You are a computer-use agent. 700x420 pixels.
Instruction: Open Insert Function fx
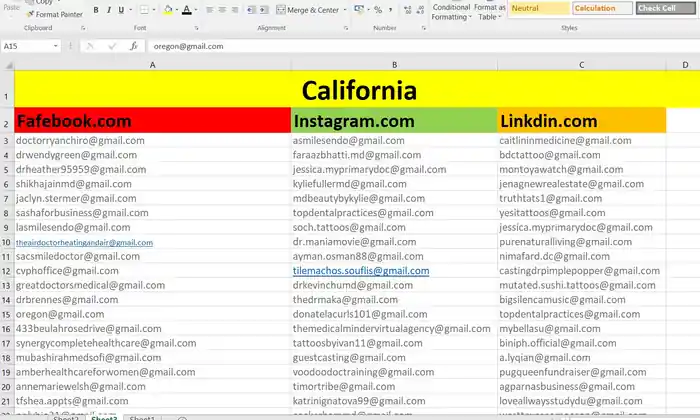coord(133,46)
